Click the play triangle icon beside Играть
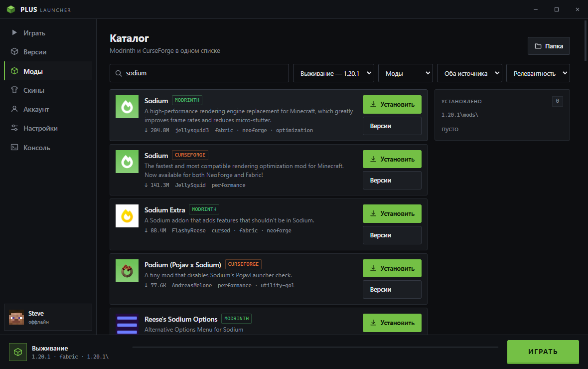 [x=14, y=32]
